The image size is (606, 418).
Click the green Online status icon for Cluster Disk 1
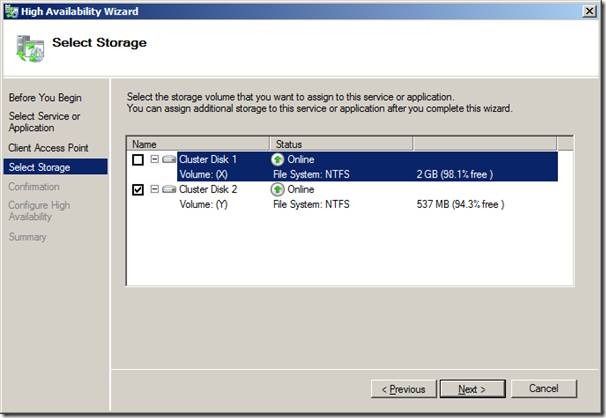(277, 159)
